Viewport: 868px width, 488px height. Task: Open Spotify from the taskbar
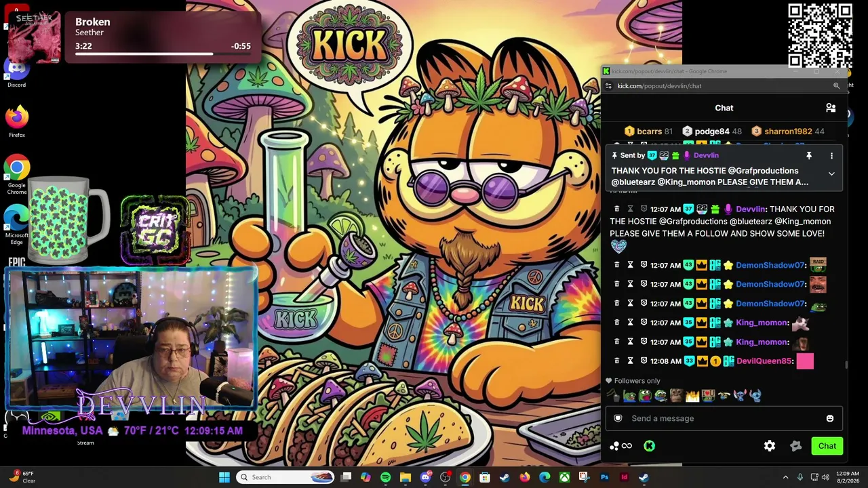[x=385, y=477]
